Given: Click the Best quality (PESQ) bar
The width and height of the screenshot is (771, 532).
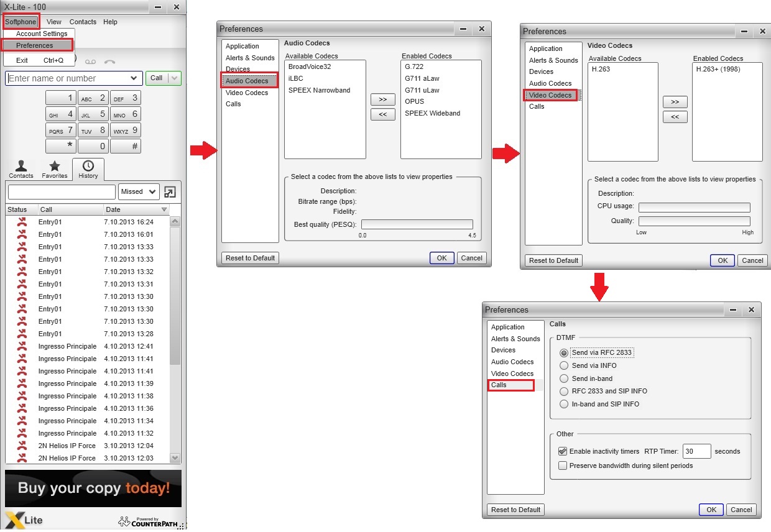Looking at the screenshot, I should point(417,224).
